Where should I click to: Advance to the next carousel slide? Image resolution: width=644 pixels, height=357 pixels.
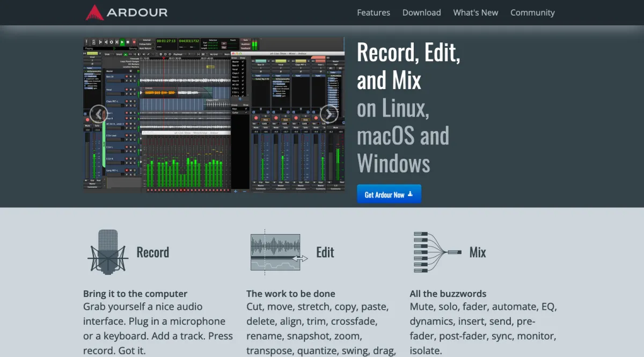(x=329, y=114)
